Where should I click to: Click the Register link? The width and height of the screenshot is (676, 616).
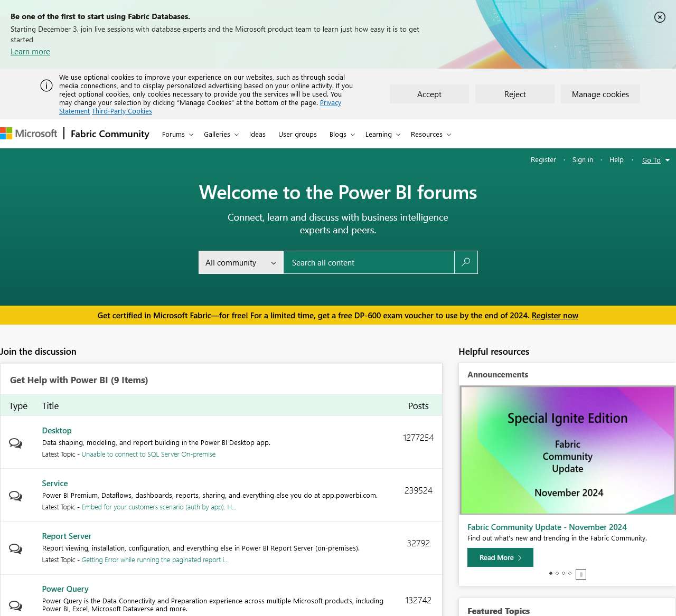pos(543,160)
